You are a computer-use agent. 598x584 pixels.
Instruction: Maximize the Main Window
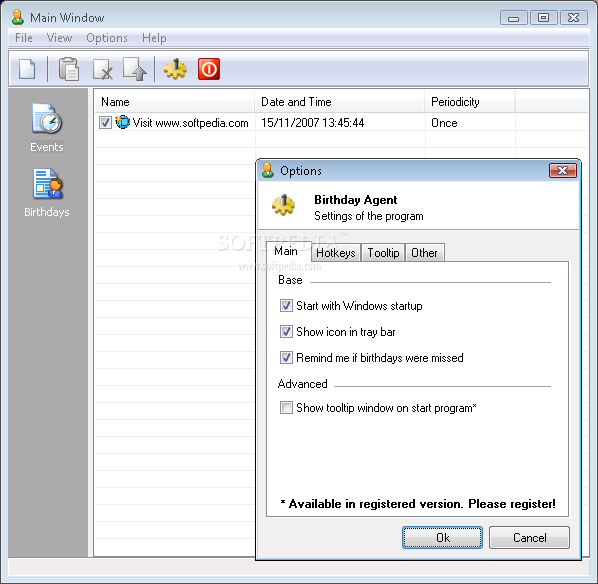point(543,18)
